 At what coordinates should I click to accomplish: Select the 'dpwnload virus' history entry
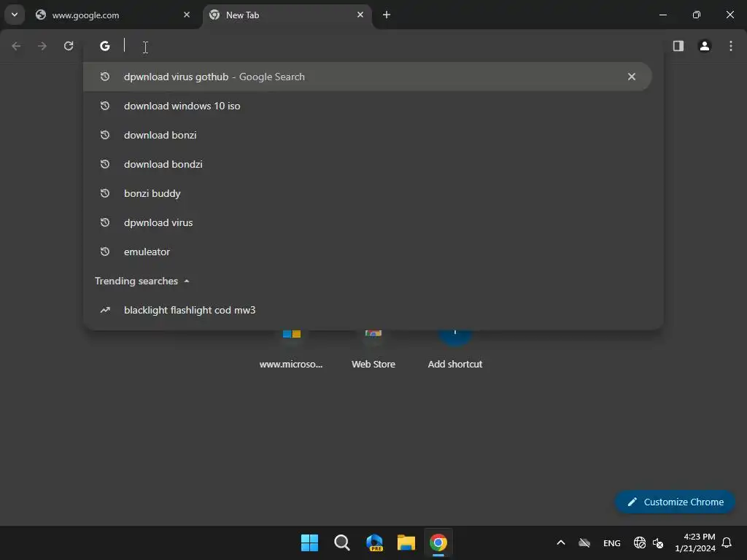pos(368,222)
